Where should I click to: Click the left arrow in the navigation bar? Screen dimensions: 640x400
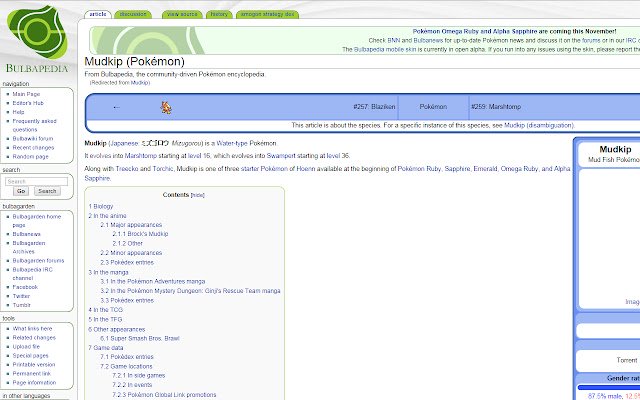click(117, 107)
